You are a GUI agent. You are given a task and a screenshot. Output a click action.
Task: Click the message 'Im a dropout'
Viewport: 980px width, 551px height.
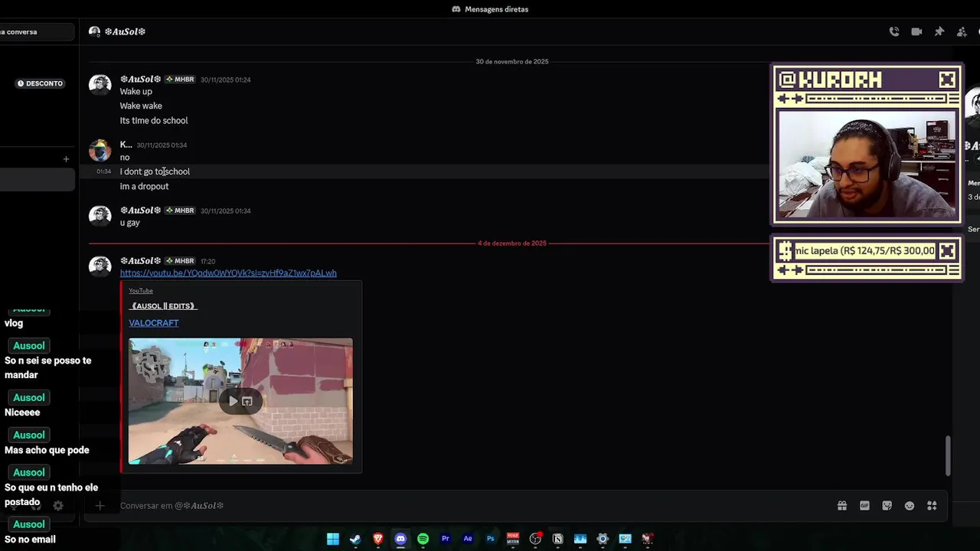click(144, 187)
